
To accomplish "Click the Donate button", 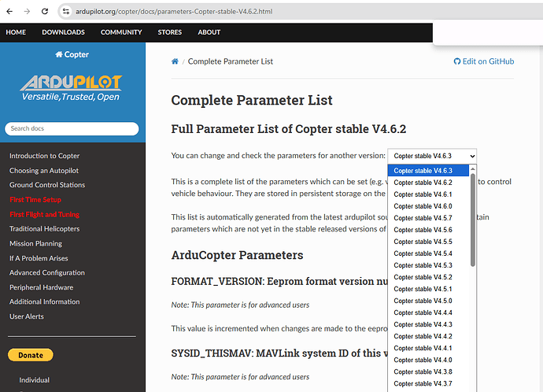I will pyautogui.click(x=31, y=355).
